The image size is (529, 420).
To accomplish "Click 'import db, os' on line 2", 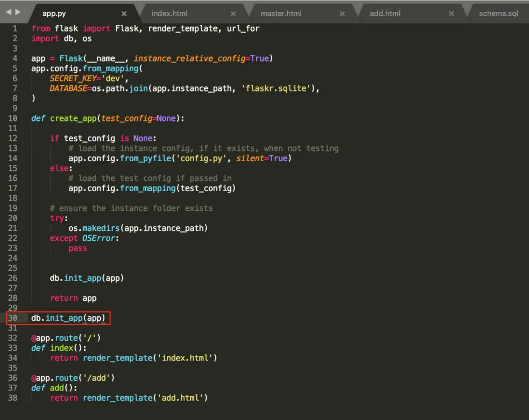I will [x=61, y=39].
